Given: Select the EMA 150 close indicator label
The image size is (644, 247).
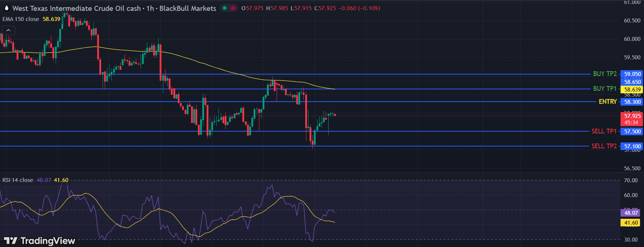Looking at the screenshot, I should (21, 19).
